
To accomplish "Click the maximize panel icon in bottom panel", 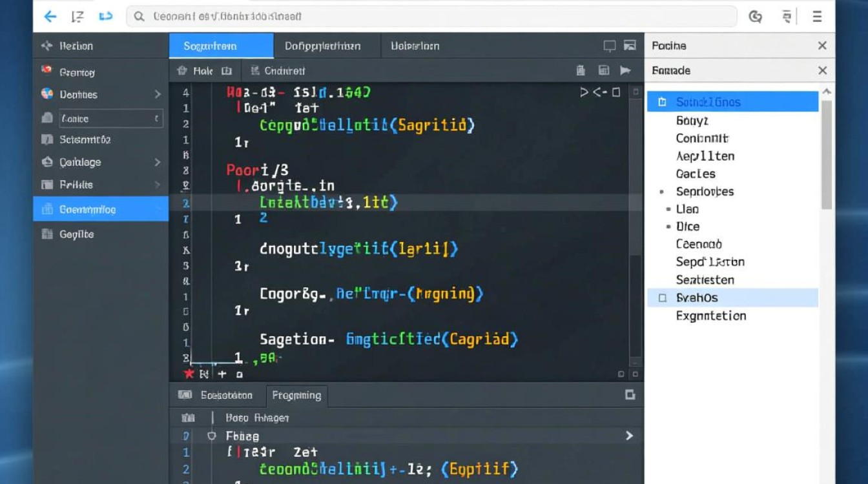I will click(x=630, y=395).
